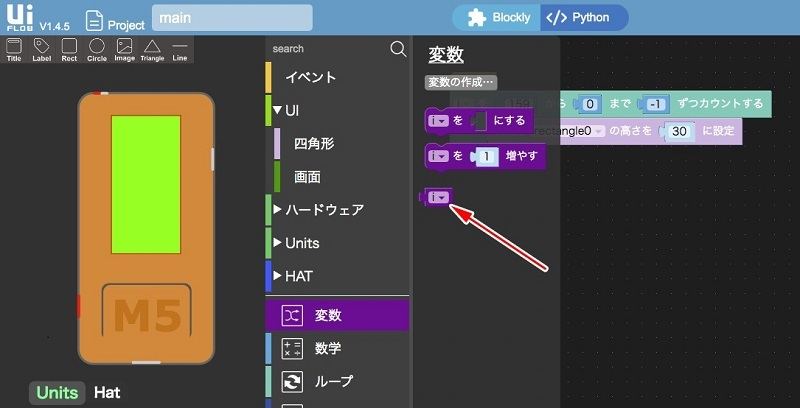
Task: Click the search magnifier icon
Action: pos(398,48)
